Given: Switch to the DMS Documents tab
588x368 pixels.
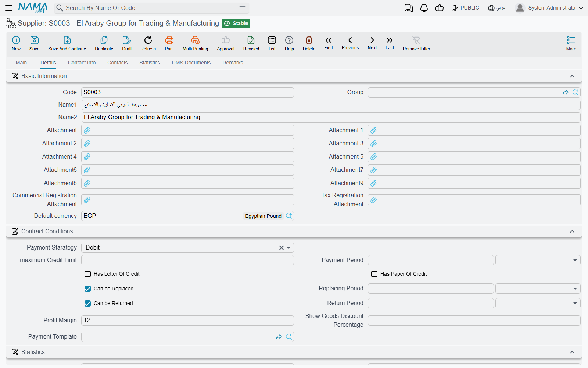Looking at the screenshot, I should (x=191, y=63).
